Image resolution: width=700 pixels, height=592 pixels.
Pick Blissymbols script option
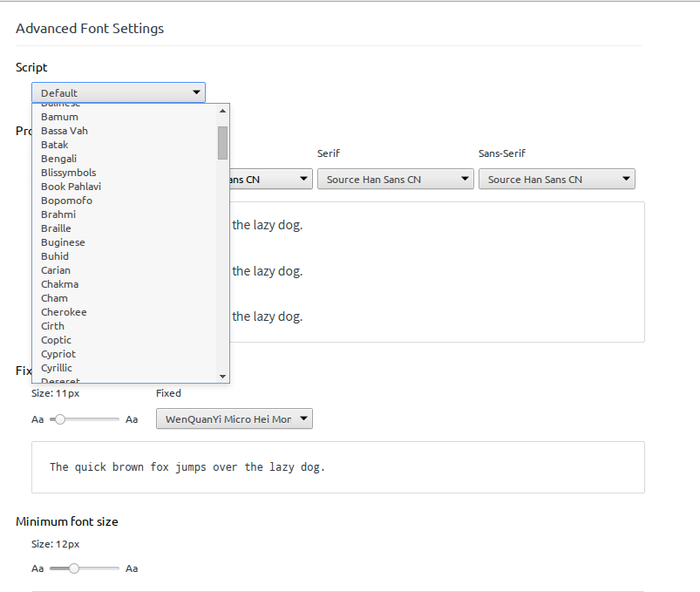point(69,173)
